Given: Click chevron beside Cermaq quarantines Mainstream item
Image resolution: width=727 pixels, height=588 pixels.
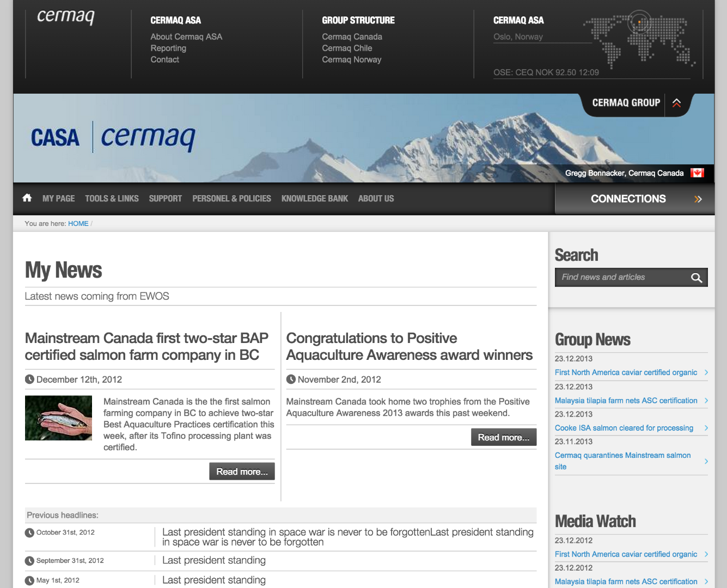Looking at the screenshot, I should [706, 461].
